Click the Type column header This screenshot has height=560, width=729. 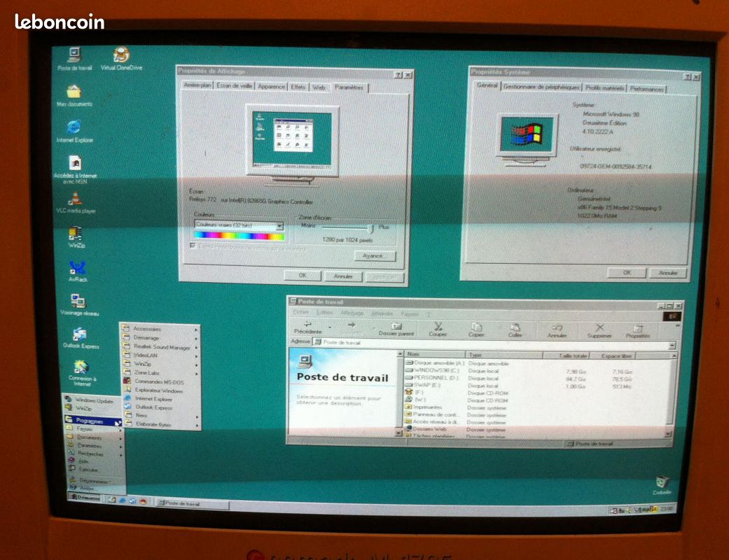click(504, 355)
